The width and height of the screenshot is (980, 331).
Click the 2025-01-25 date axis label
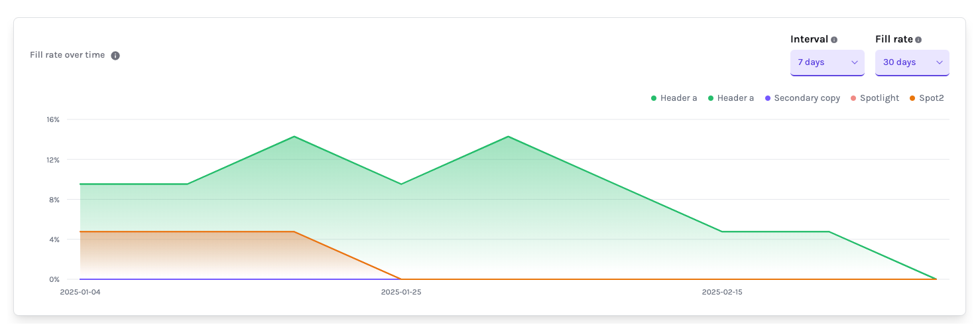pyautogui.click(x=401, y=292)
